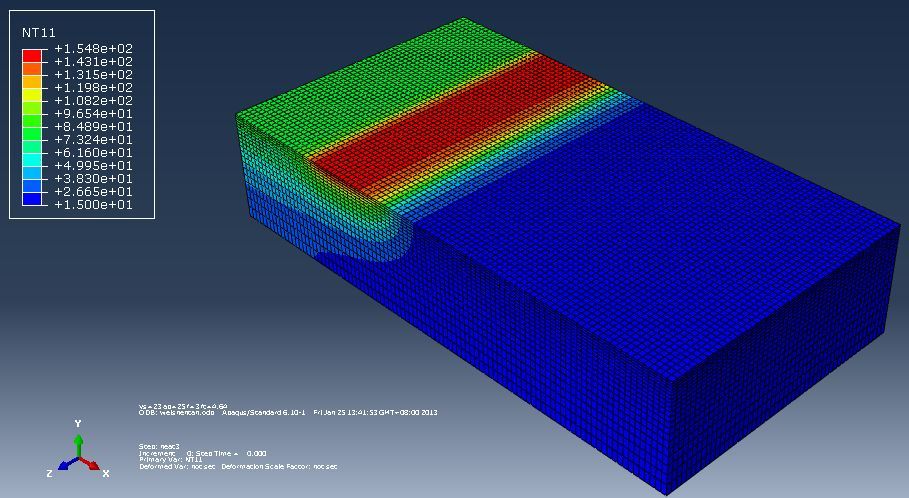Click the Step name line in state block
This screenshot has width=909, height=498.
159,446
